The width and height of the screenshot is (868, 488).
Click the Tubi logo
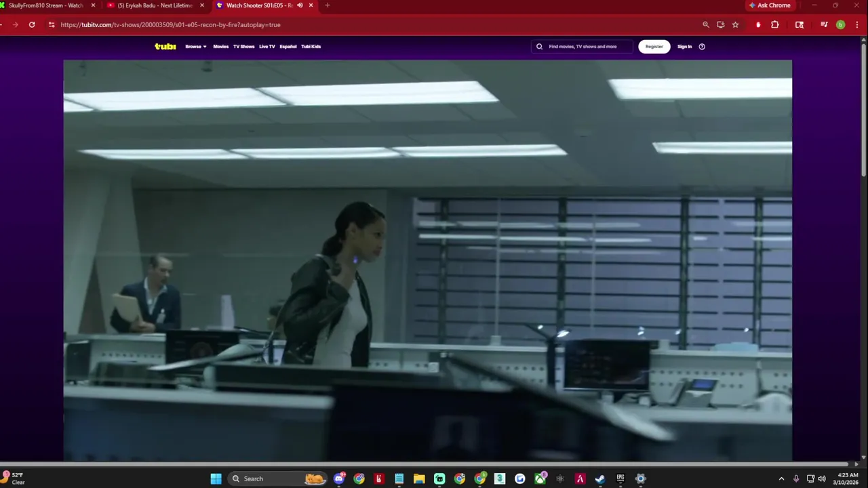coord(165,46)
